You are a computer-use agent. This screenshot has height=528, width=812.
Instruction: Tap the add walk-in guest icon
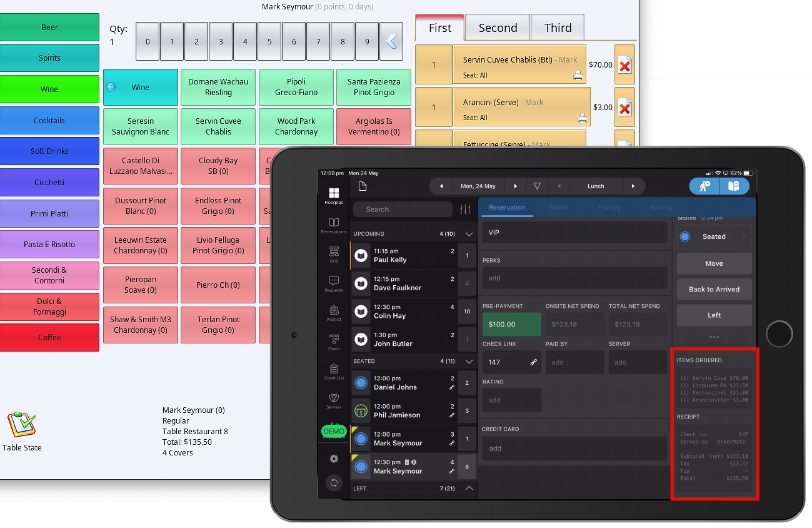pyautogui.click(x=704, y=186)
